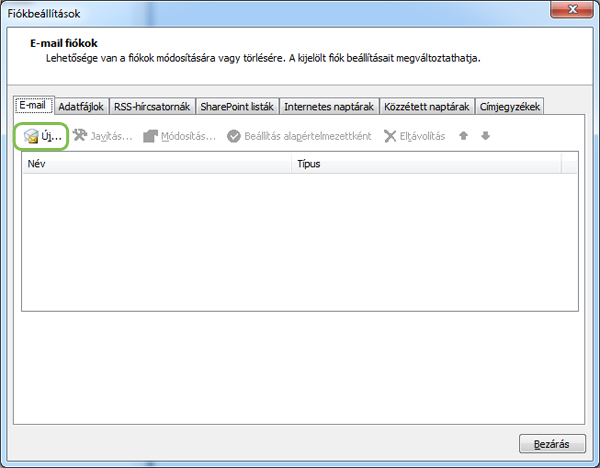Viewport: 600px width, 468px height.
Task: Move account down with down arrow
Action: point(485,136)
